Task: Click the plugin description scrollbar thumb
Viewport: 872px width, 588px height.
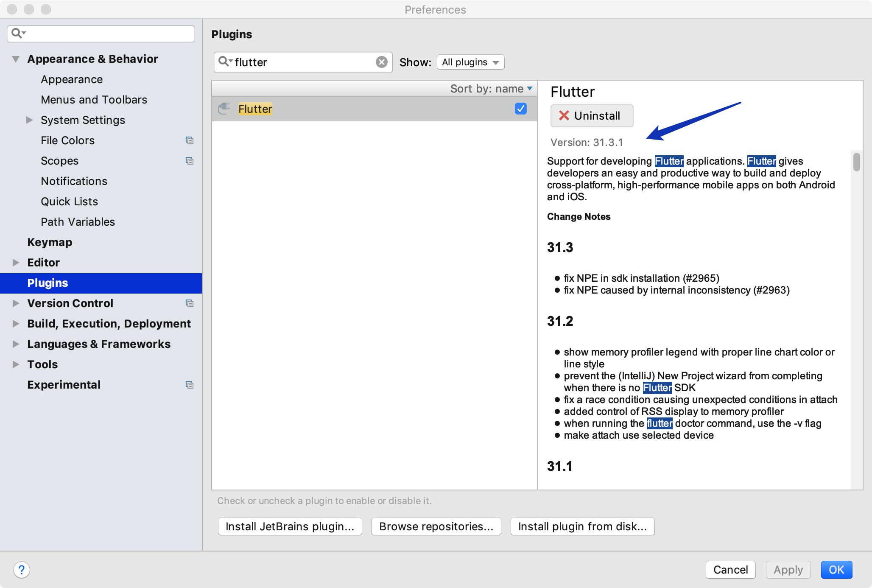Action: (x=857, y=162)
